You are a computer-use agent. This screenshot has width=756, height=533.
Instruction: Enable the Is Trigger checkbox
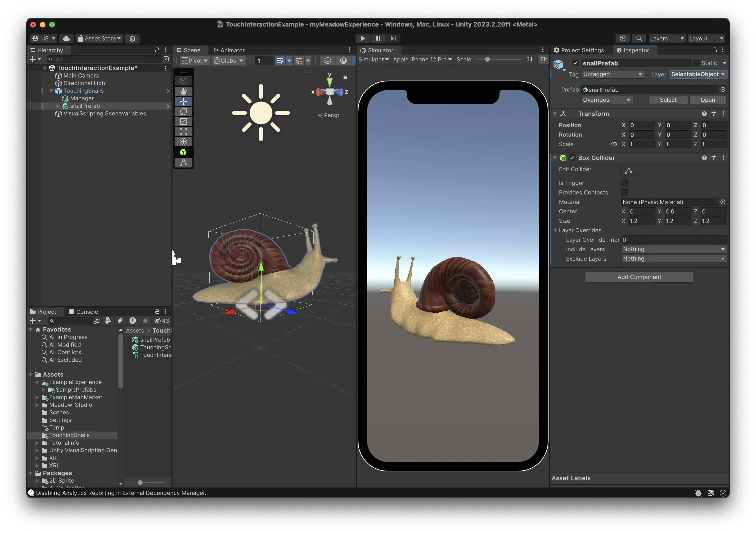625,183
